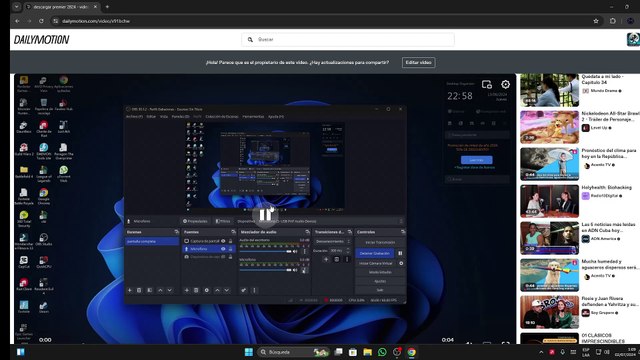Open the Chrome profile avatar
The height and width of the screenshot is (360, 640).
point(631,21)
